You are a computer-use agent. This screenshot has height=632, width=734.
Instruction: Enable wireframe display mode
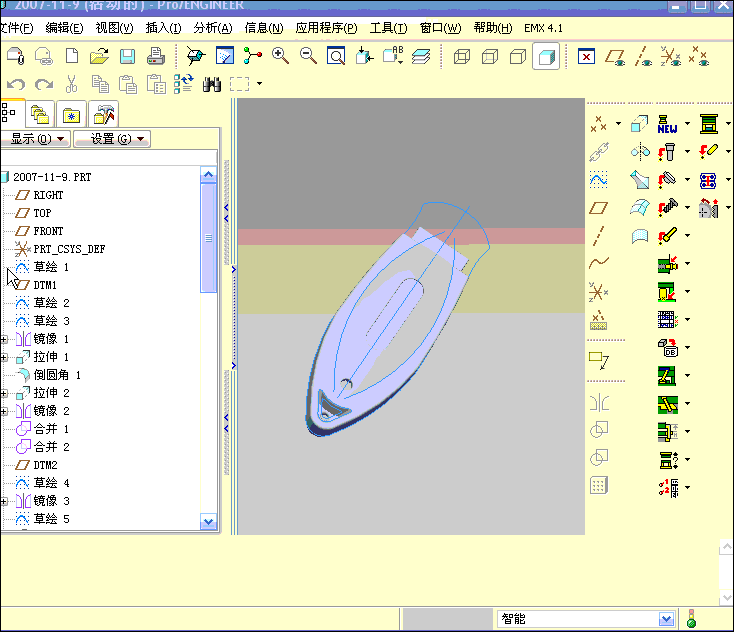462,57
